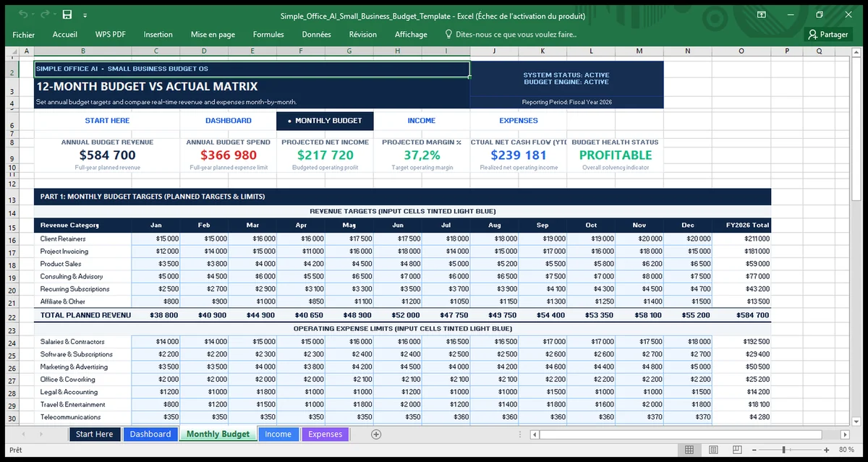The width and height of the screenshot is (868, 462).
Task: Switch to the Accueil ribbon tab
Action: click(x=65, y=34)
